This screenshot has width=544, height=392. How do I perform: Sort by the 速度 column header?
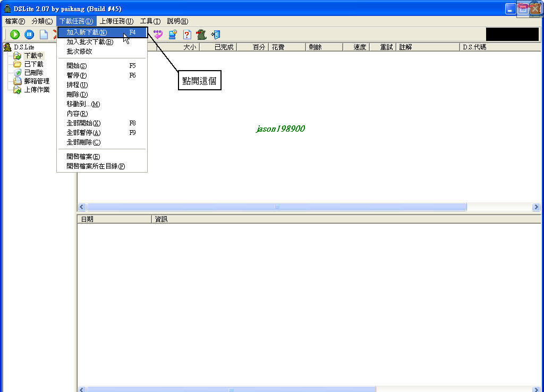(x=356, y=47)
